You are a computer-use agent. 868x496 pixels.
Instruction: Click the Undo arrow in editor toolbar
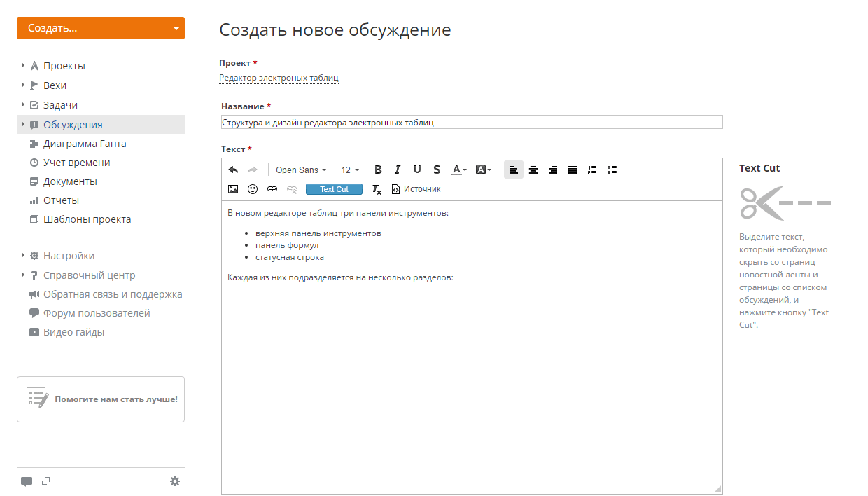pyautogui.click(x=233, y=170)
